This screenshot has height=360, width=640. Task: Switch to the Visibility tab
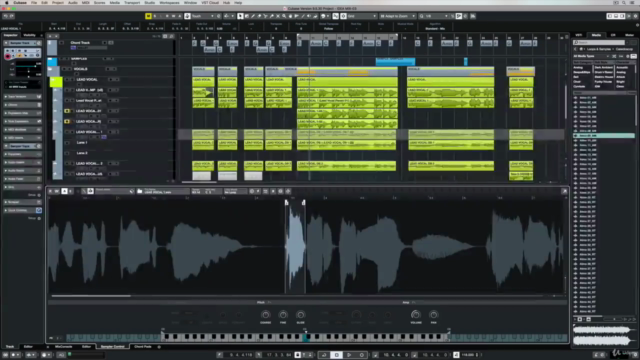pyautogui.click(x=29, y=35)
